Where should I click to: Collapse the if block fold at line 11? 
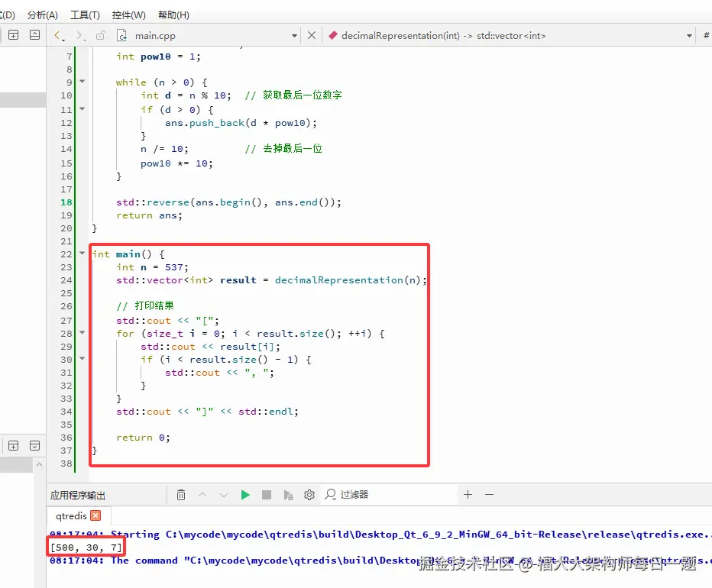point(83,108)
